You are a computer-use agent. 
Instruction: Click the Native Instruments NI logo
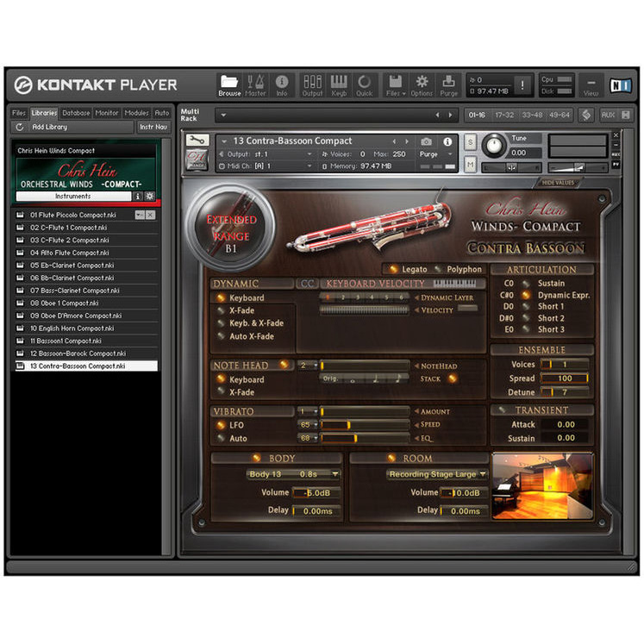(620, 85)
